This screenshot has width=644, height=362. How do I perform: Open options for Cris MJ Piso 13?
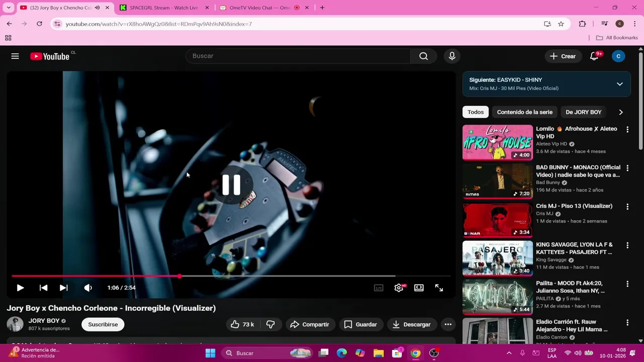[627, 207]
